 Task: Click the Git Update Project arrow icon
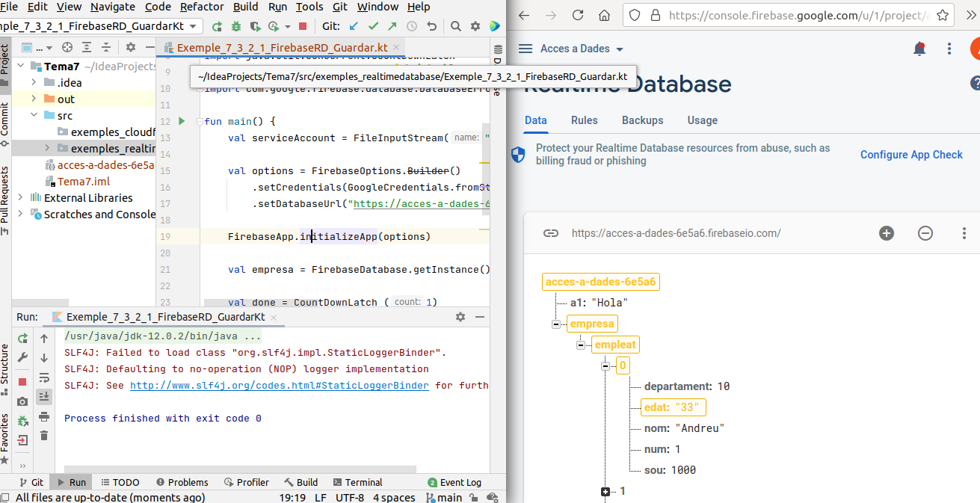354,27
